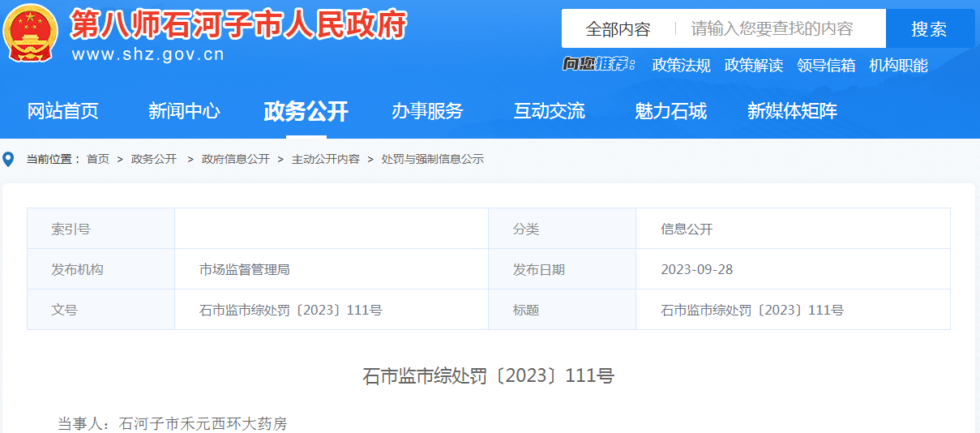Focus the search input field 请输入您要查找的内容

click(780, 29)
